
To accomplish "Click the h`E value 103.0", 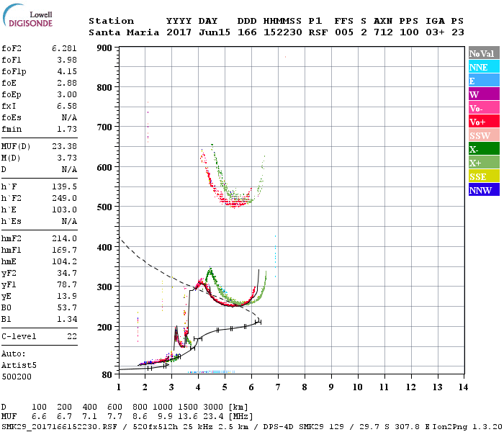I will tap(64, 210).
